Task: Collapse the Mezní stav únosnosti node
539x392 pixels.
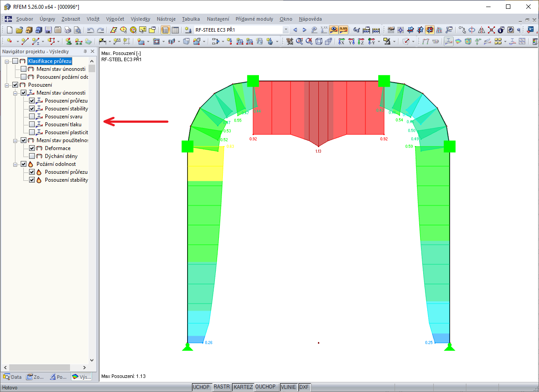Action: point(15,93)
